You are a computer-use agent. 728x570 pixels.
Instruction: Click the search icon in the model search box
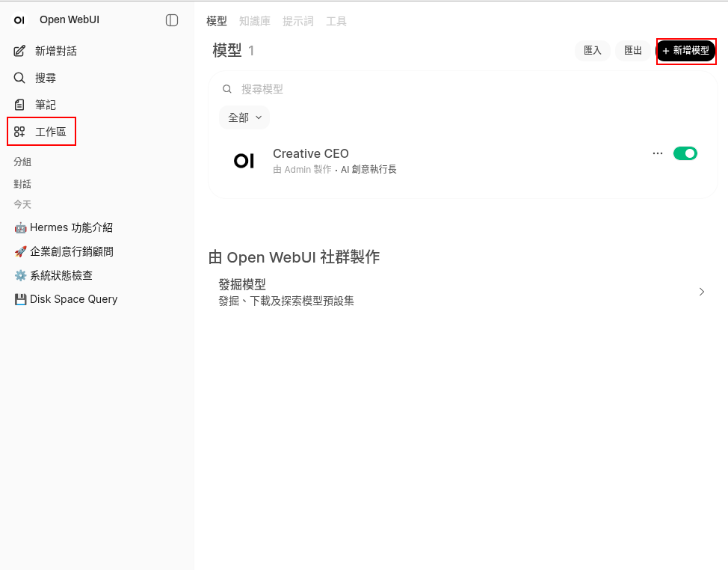click(x=227, y=89)
